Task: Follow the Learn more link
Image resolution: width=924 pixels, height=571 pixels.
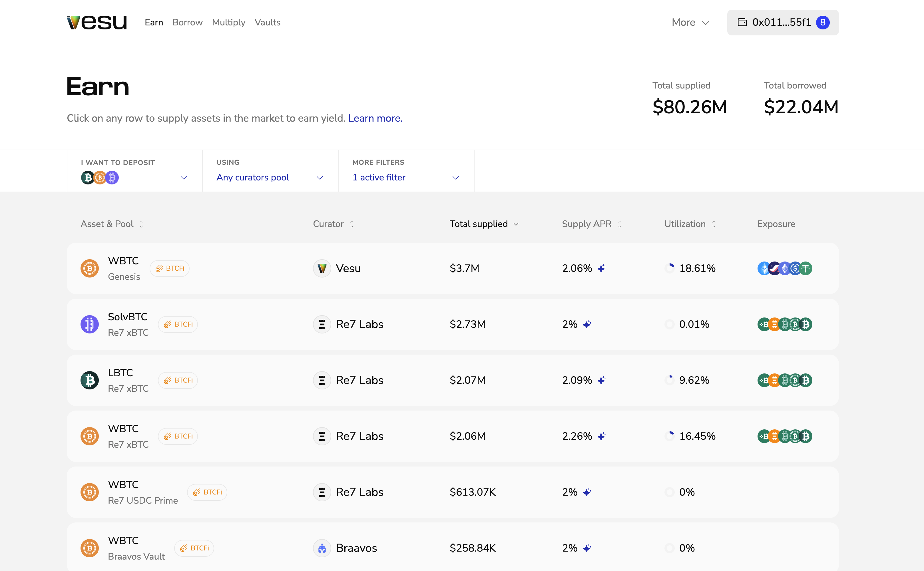Action: [375, 118]
